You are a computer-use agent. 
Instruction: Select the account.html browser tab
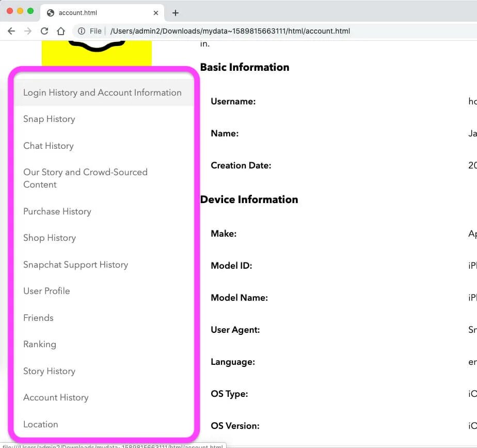102,13
